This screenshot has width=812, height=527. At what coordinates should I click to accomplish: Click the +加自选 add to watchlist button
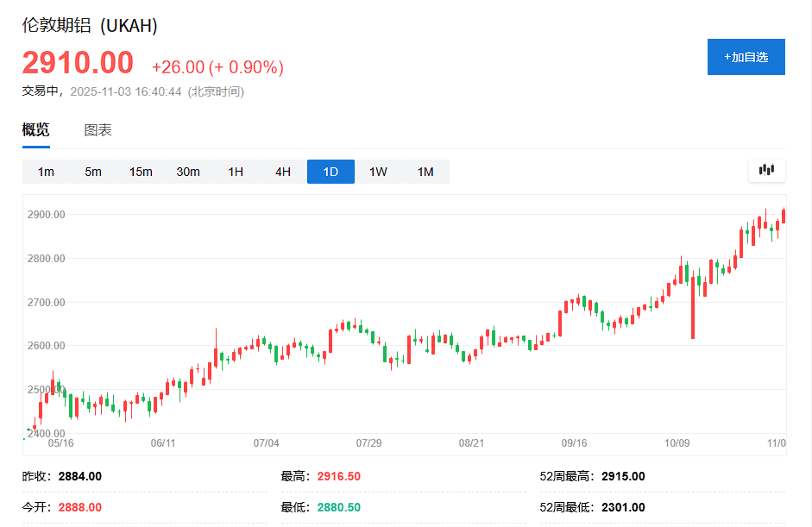point(746,57)
